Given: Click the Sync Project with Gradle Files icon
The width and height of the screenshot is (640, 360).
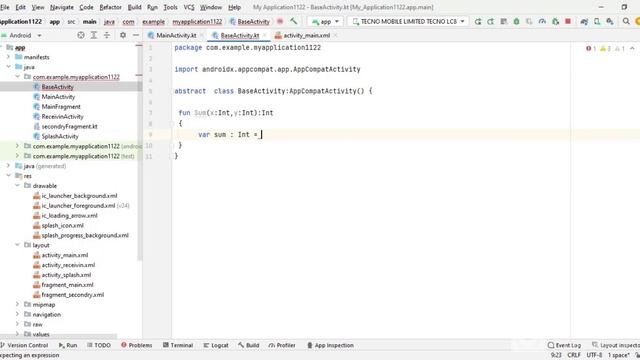Looking at the screenshot, I should click(584, 21).
